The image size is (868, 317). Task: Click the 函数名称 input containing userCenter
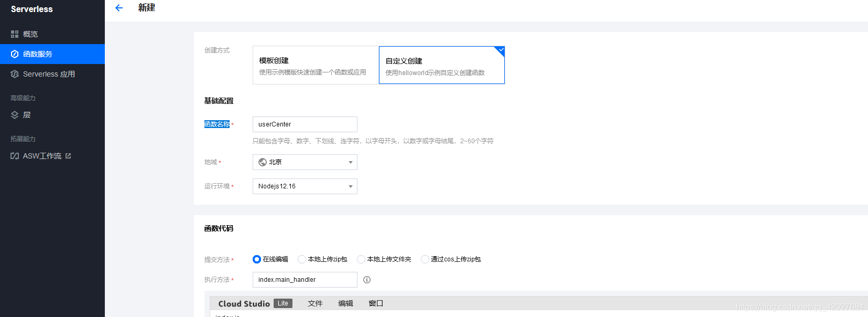click(305, 124)
